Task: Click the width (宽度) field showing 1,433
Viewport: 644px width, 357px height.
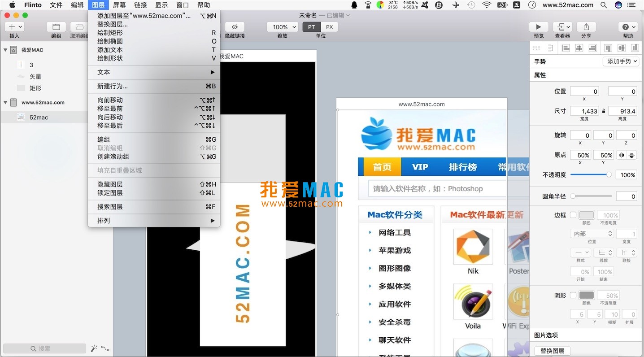Action: pyautogui.click(x=584, y=111)
